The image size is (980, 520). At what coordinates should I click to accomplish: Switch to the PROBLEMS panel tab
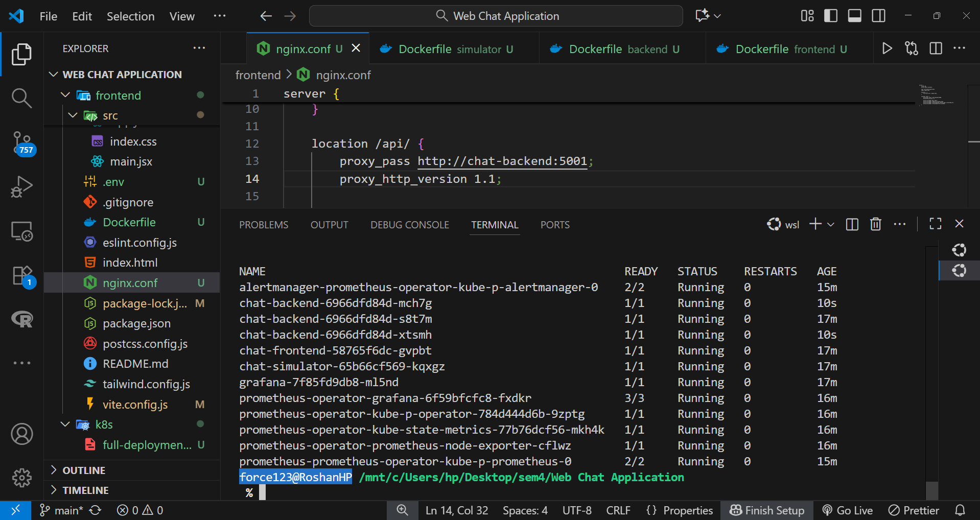tap(264, 225)
